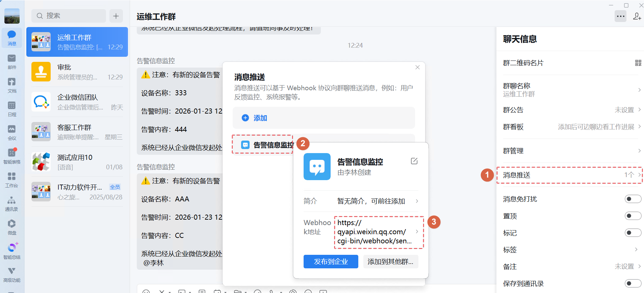Open the 智能总结 sidebar icon

click(x=12, y=251)
